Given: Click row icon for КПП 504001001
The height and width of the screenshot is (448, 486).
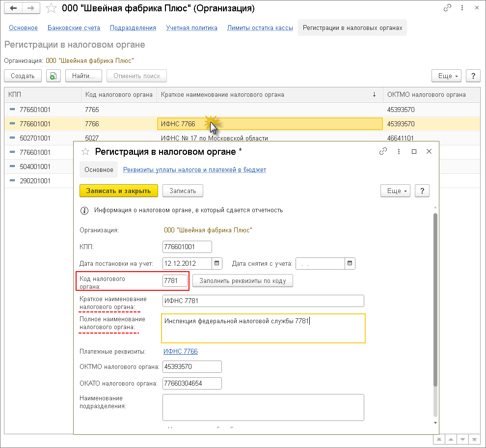Looking at the screenshot, I should click(x=12, y=167).
